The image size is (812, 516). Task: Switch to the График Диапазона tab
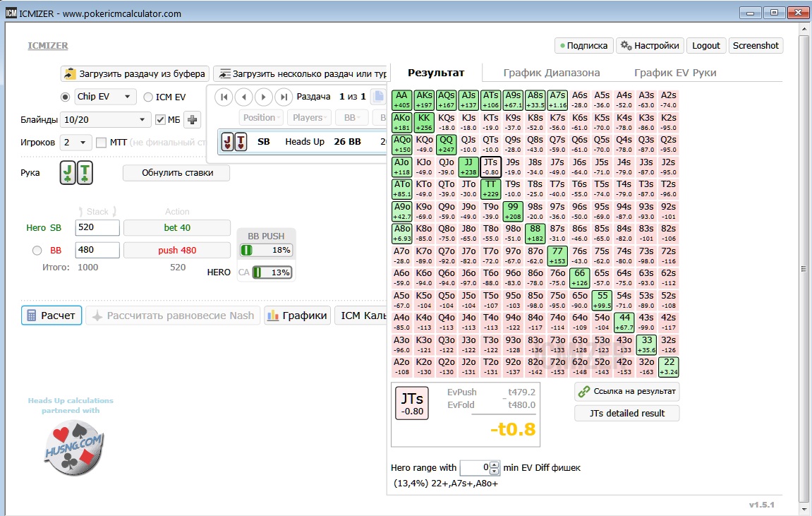(551, 73)
